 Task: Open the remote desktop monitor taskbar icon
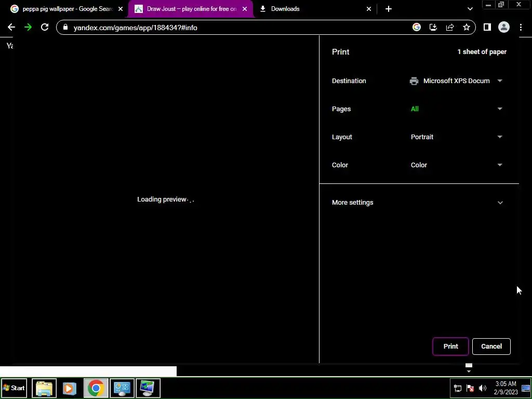point(148,388)
